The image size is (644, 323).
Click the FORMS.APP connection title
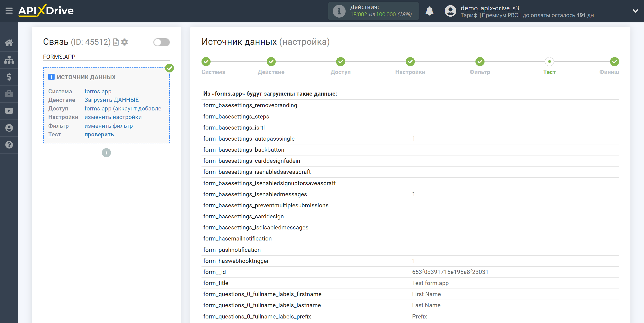[59, 57]
